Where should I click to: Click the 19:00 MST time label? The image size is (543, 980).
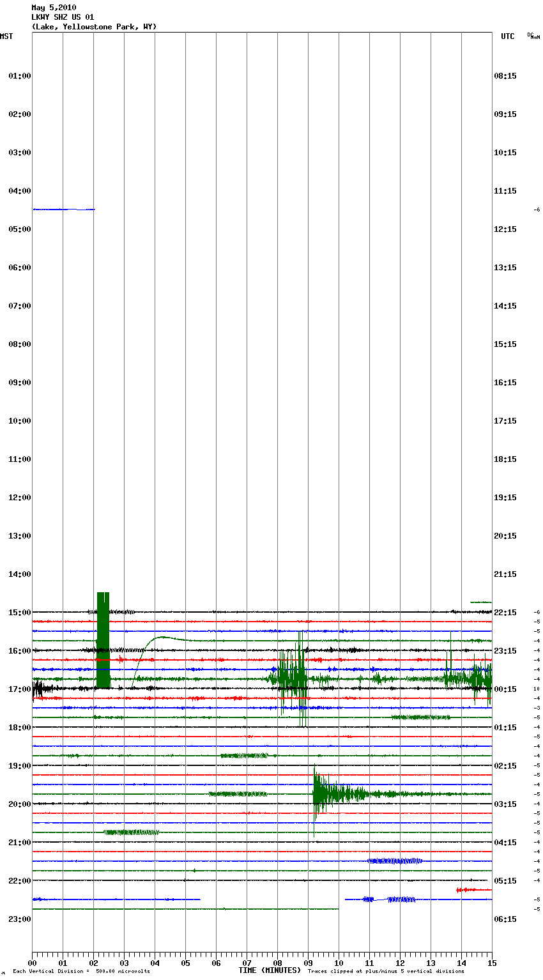[20, 766]
